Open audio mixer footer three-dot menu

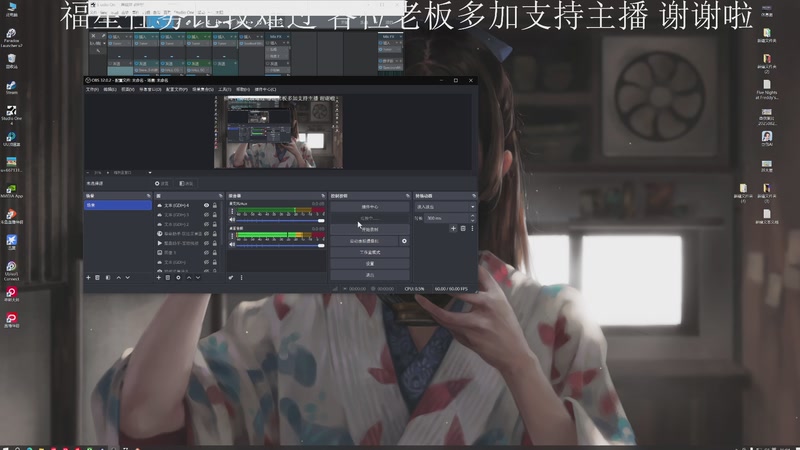[241, 278]
